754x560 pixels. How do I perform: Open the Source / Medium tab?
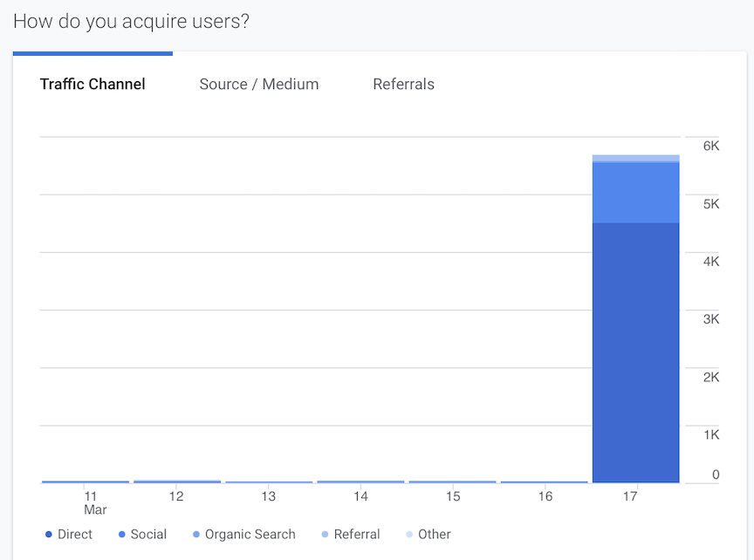259,85
